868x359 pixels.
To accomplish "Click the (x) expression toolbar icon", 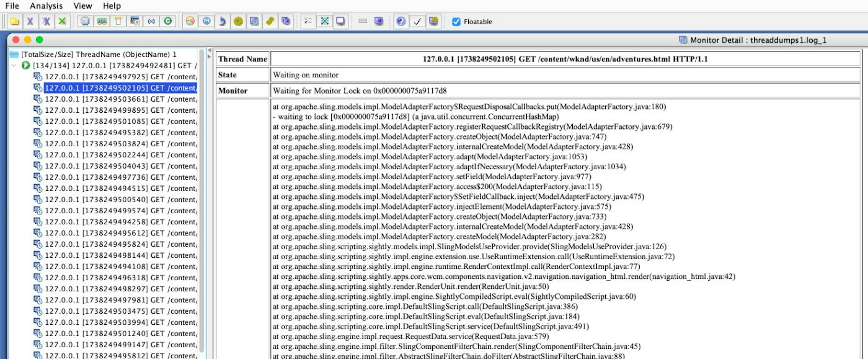I will click(151, 21).
